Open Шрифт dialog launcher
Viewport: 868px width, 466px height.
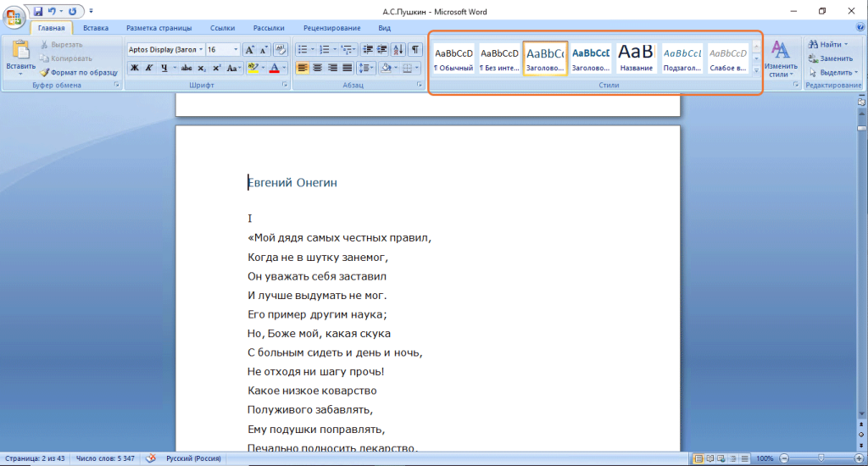pyautogui.click(x=285, y=85)
